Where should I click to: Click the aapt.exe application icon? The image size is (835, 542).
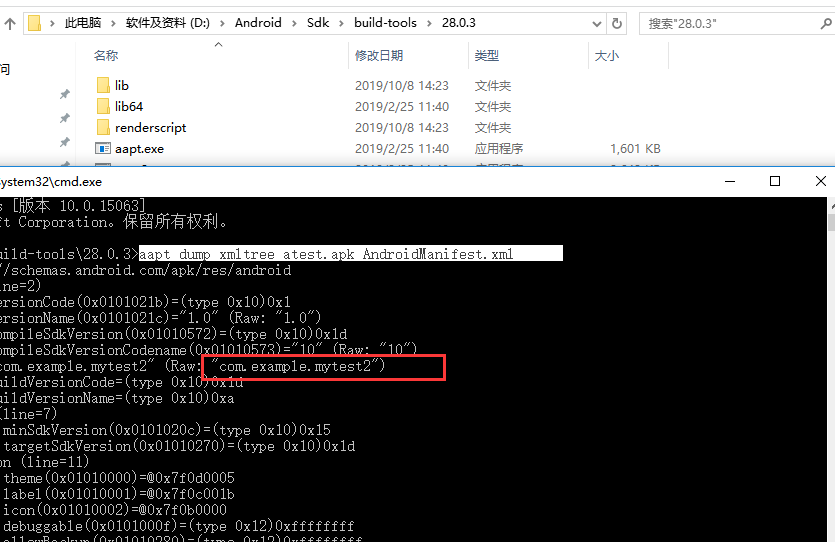(x=103, y=149)
